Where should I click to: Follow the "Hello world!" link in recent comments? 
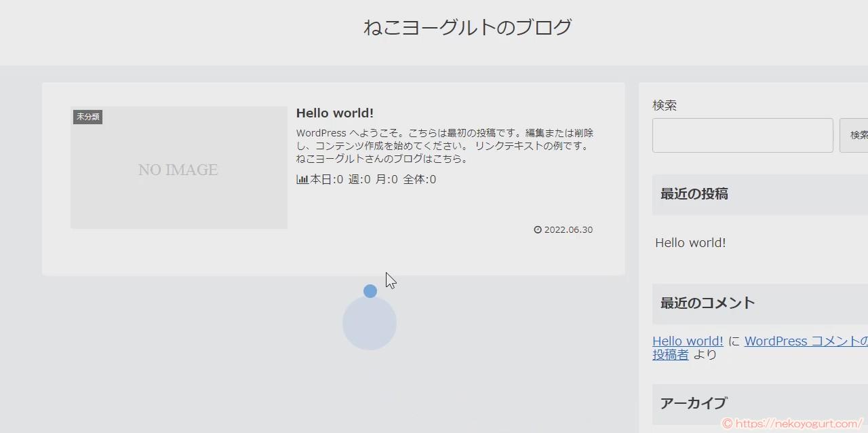[687, 341]
